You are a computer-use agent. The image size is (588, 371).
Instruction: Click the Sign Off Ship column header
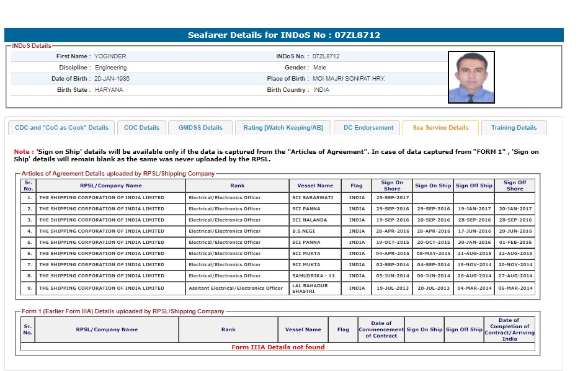click(474, 185)
